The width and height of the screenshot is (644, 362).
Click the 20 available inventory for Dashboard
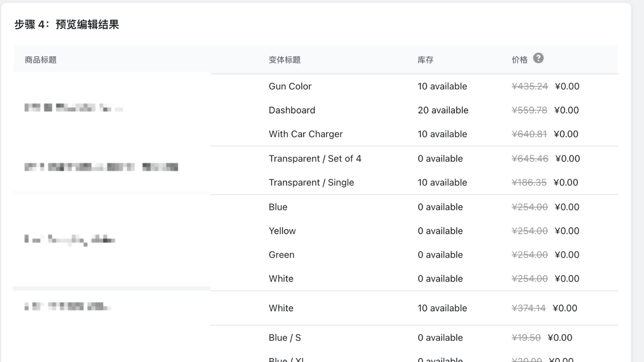(443, 110)
